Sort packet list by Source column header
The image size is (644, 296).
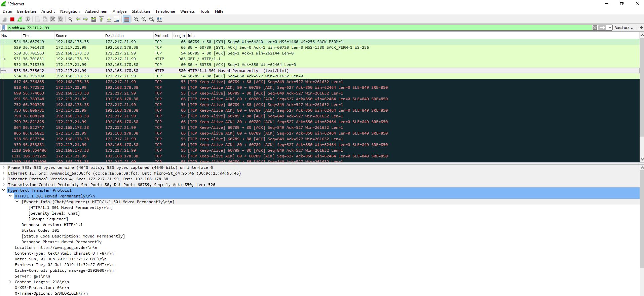[79, 36]
